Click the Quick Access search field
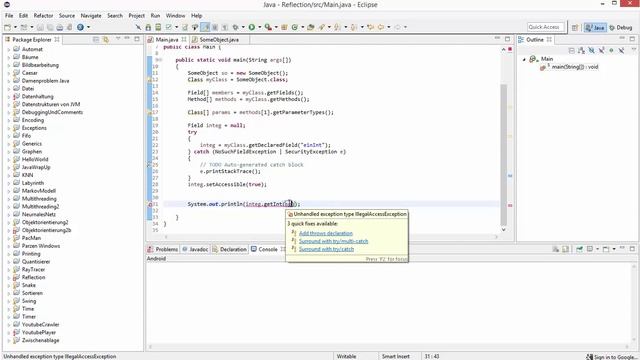The image size is (640, 360). tap(545, 27)
